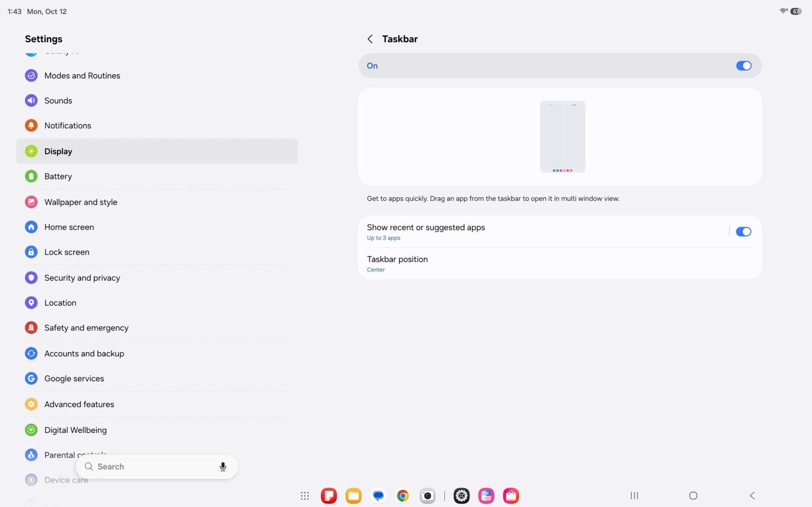Tap the Home navigation button
The image size is (812, 507).
[693, 496]
